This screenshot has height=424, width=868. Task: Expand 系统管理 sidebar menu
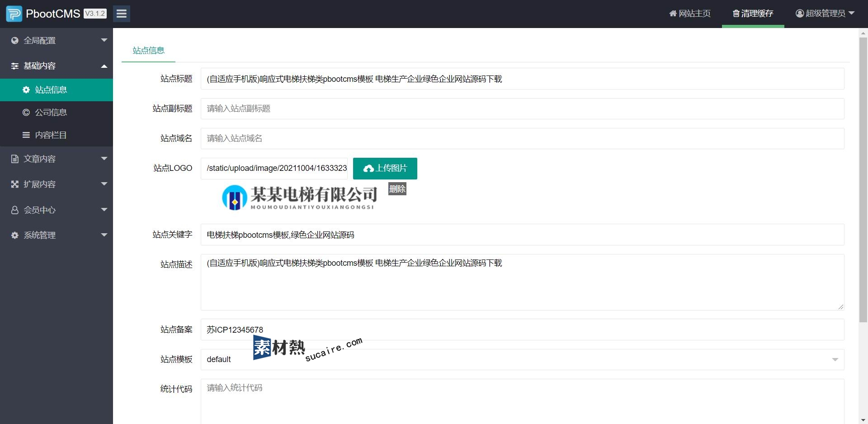click(x=57, y=235)
